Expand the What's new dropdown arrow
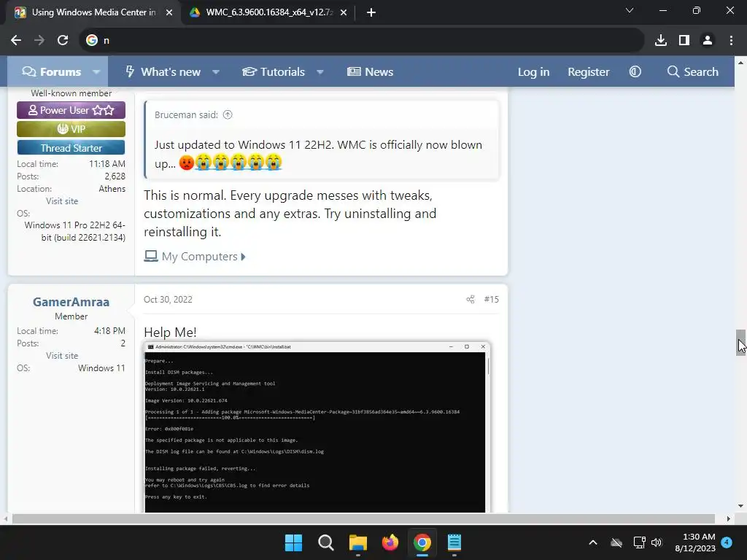 (x=216, y=72)
